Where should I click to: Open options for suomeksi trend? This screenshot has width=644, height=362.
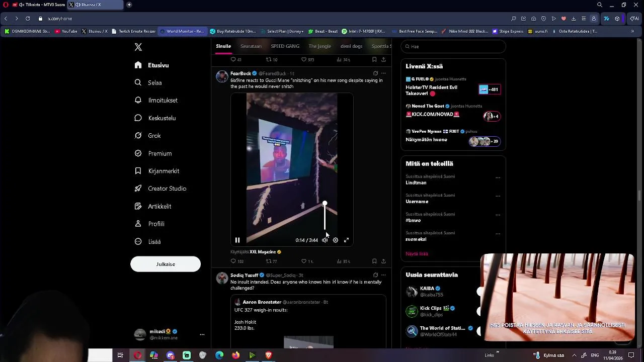[x=498, y=234]
